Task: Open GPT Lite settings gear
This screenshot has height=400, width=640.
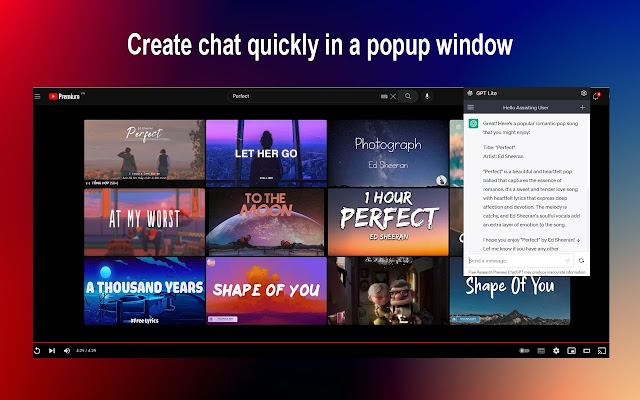Action: (x=583, y=93)
